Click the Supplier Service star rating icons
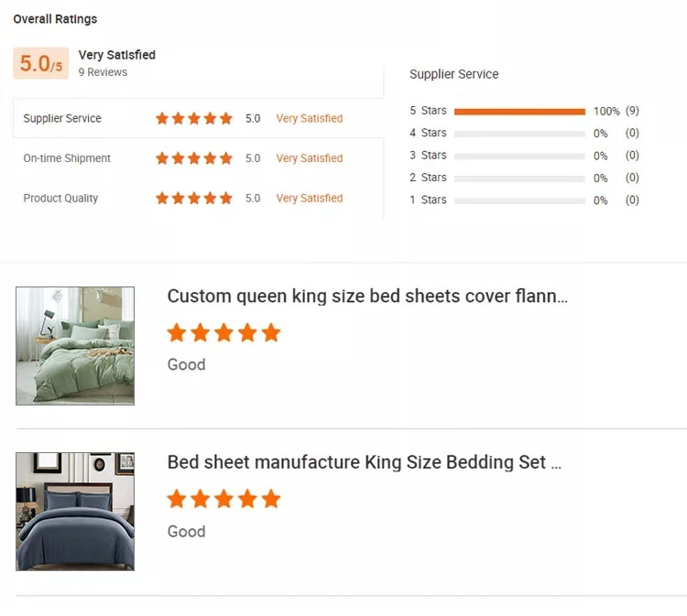Screen dimensions: 687x616 pos(193,118)
